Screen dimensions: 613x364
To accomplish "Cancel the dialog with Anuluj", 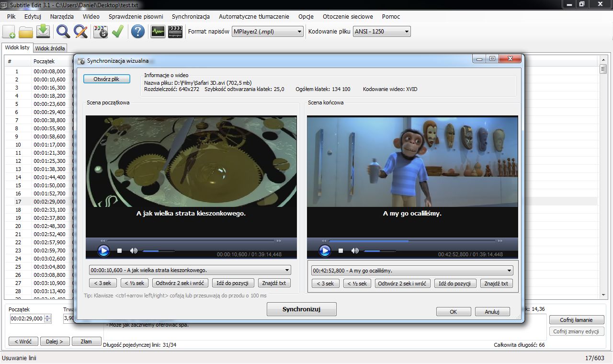I will pyautogui.click(x=492, y=312).
